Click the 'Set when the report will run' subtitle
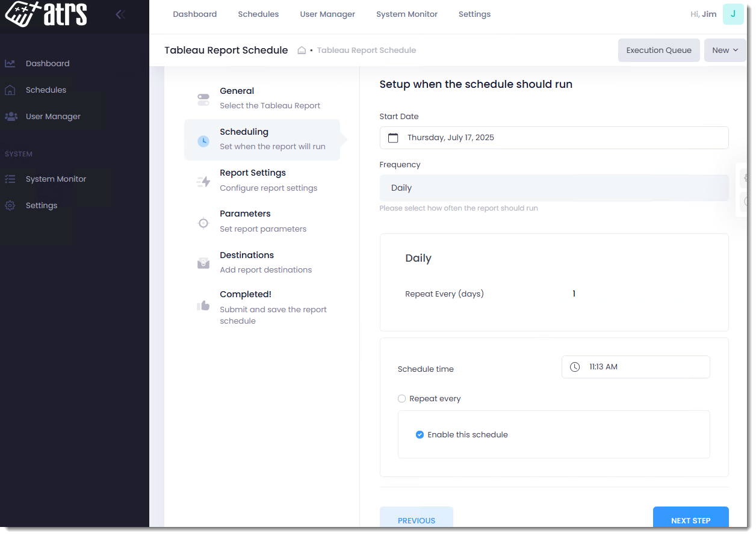This screenshot has width=756, height=536. 273,147
